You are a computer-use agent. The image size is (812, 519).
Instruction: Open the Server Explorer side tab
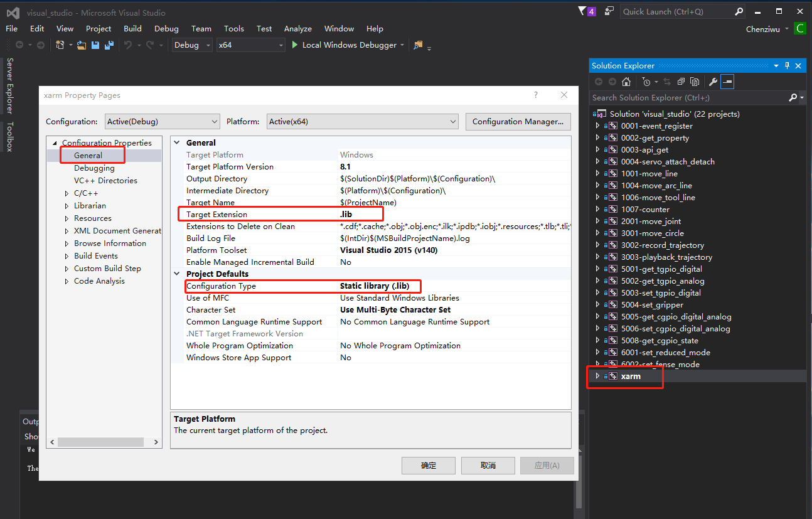(x=9, y=85)
